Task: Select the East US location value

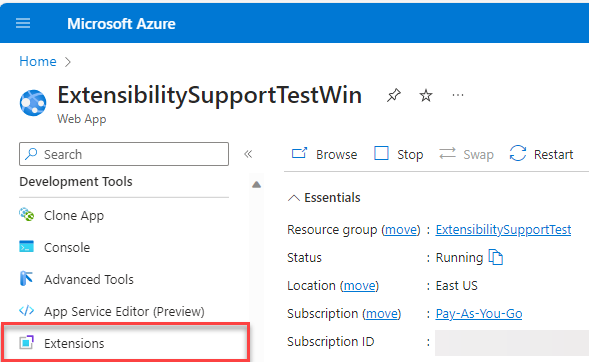Action: click(456, 286)
